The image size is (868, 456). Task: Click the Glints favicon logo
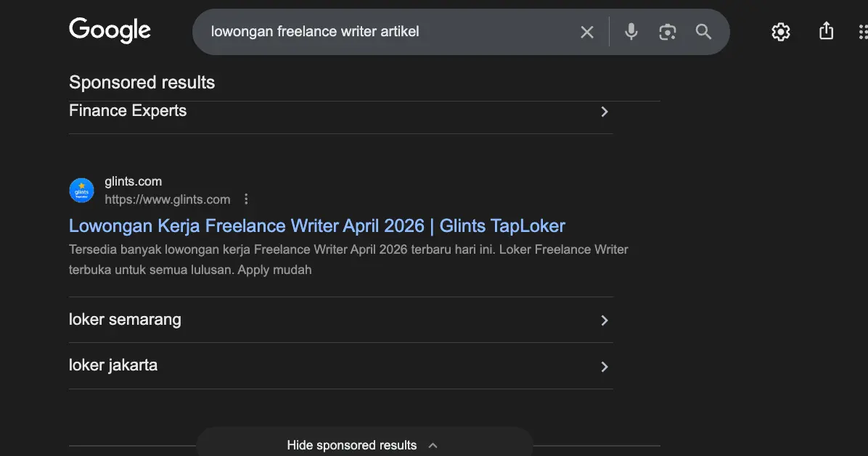coord(81,190)
